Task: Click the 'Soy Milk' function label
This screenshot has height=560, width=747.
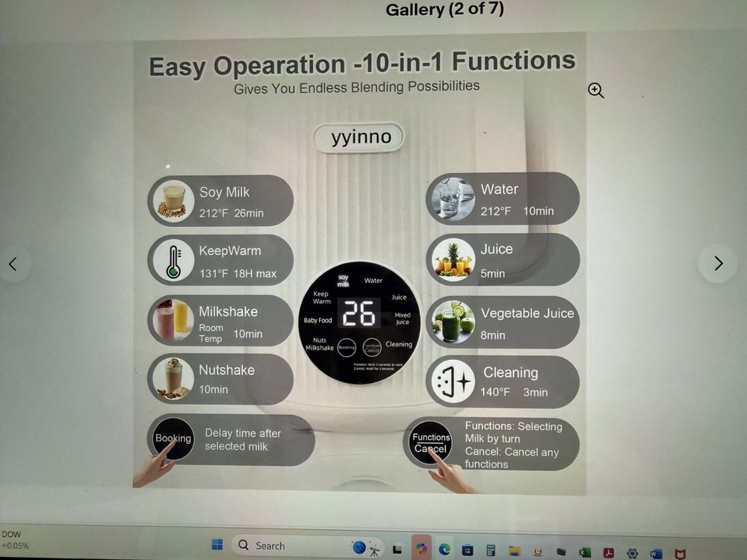Action: [x=224, y=193]
